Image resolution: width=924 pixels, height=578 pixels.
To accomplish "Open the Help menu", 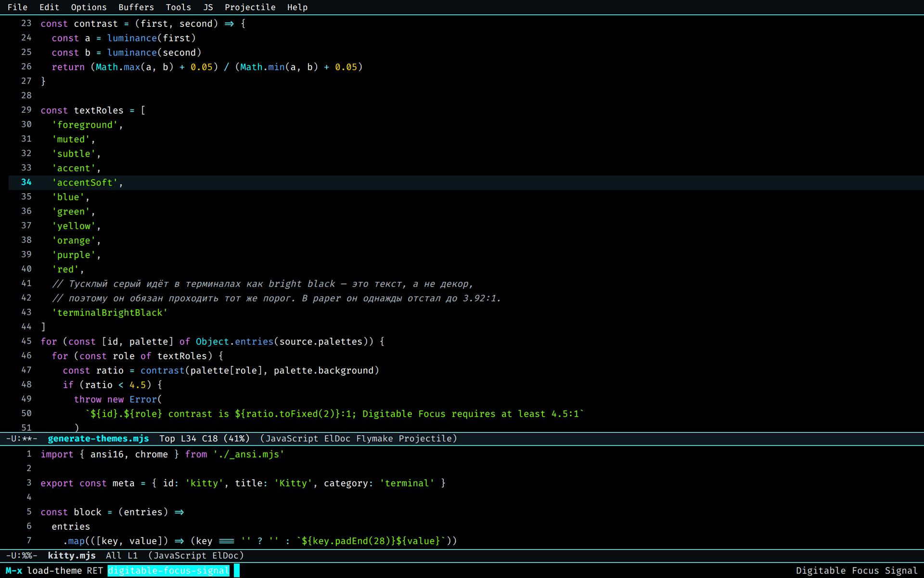I will coord(297,7).
